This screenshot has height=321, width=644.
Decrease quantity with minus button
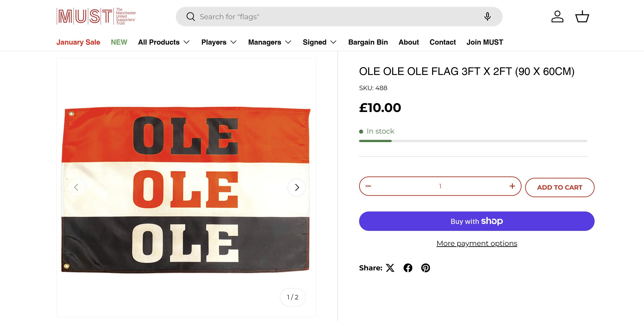(368, 186)
